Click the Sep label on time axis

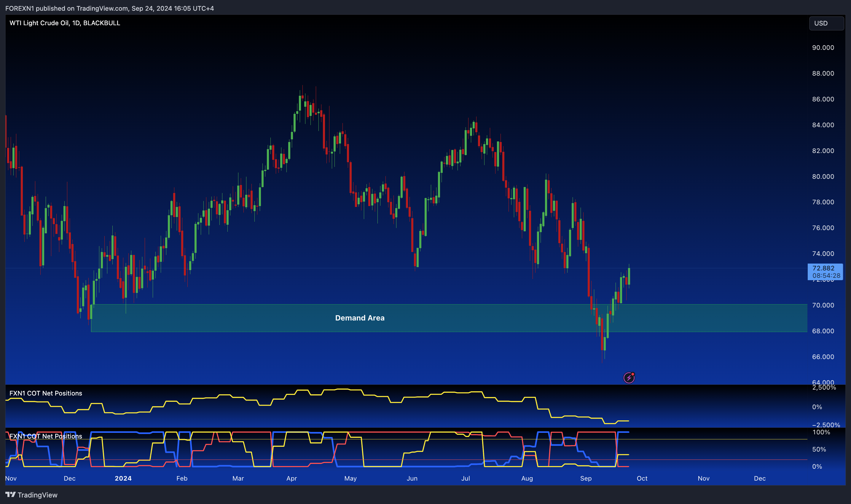pyautogui.click(x=586, y=478)
